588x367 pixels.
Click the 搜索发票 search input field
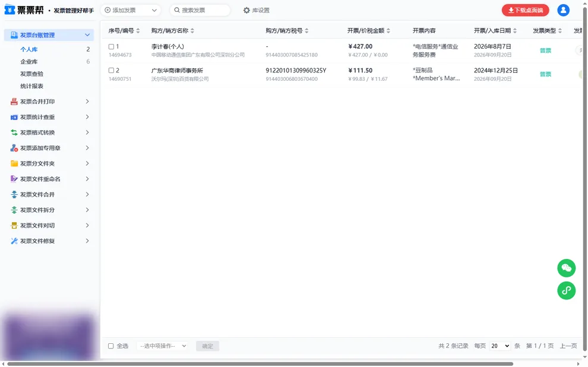coord(200,10)
